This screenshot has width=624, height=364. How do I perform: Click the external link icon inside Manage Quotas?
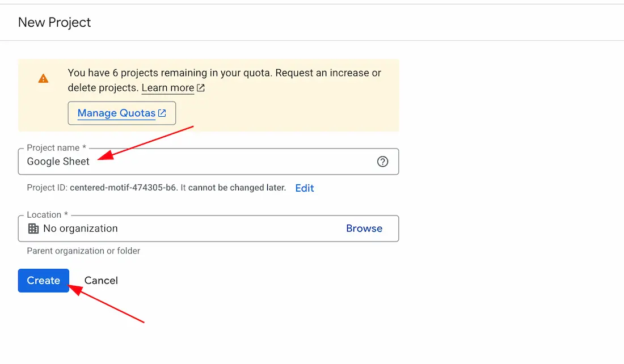click(162, 113)
